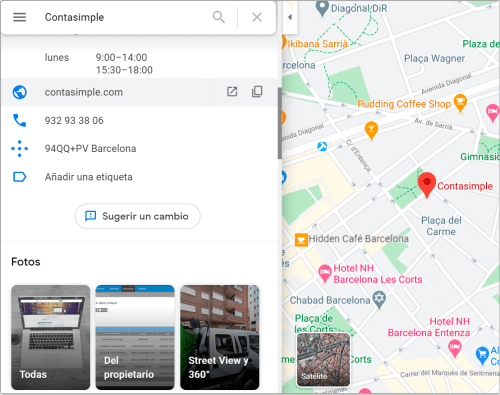Collapse the side panel arrow
The image size is (500, 395).
[290, 17]
